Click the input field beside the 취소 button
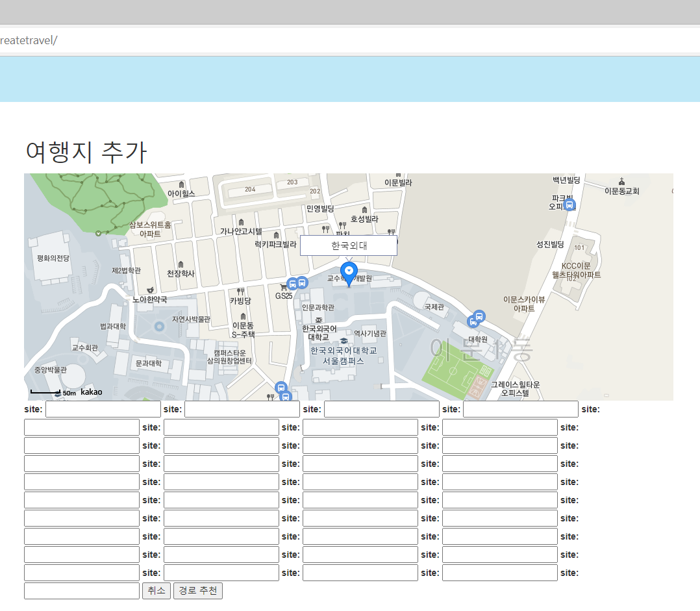Viewport: 700px width, 611px height. [82, 590]
